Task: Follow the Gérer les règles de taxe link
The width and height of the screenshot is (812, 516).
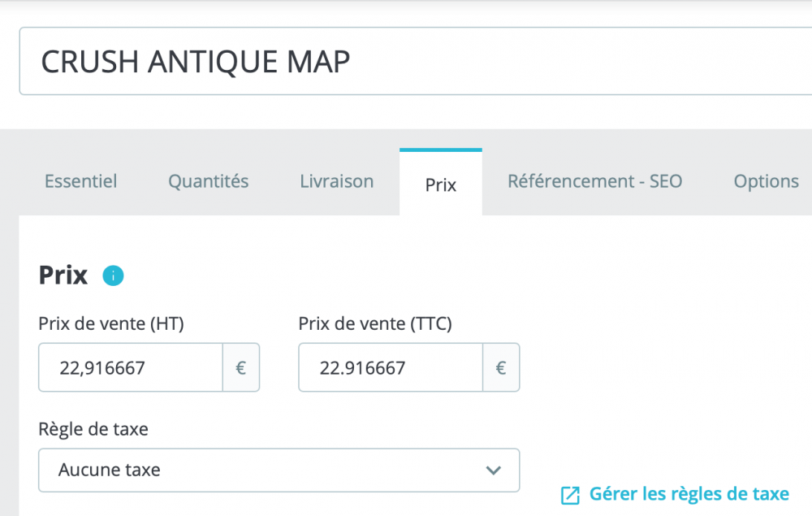Action: (689, 494)
